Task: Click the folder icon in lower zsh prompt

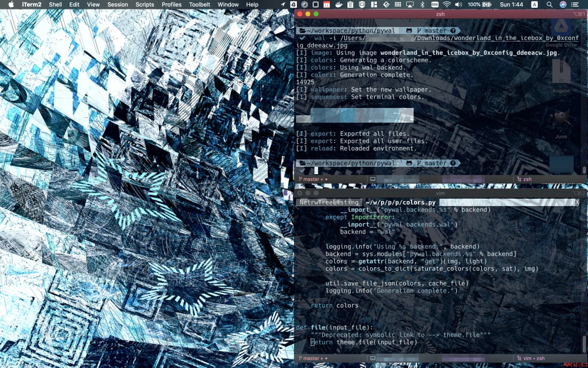Action: (x=303, y=163)
